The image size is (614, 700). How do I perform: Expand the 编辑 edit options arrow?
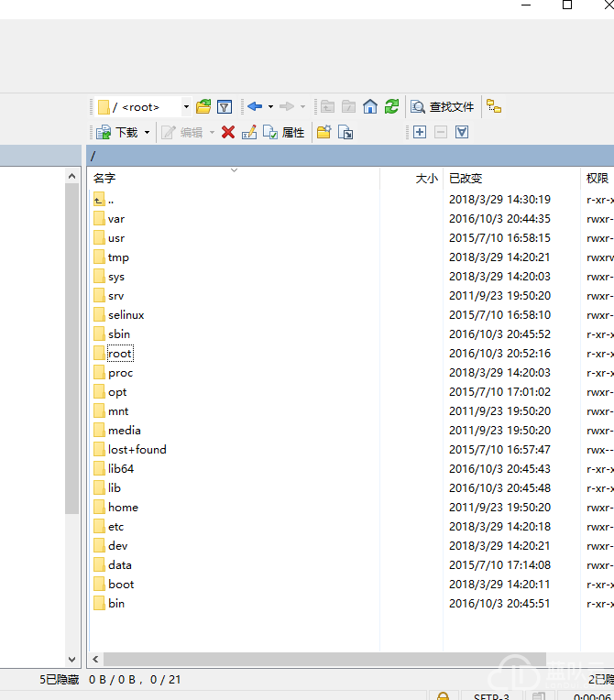coord(212,133)
